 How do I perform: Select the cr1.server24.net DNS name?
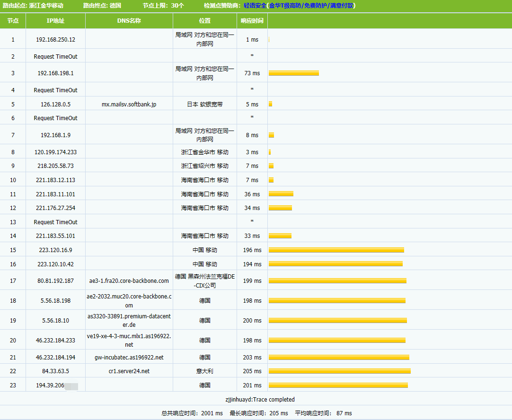(129, 371)
